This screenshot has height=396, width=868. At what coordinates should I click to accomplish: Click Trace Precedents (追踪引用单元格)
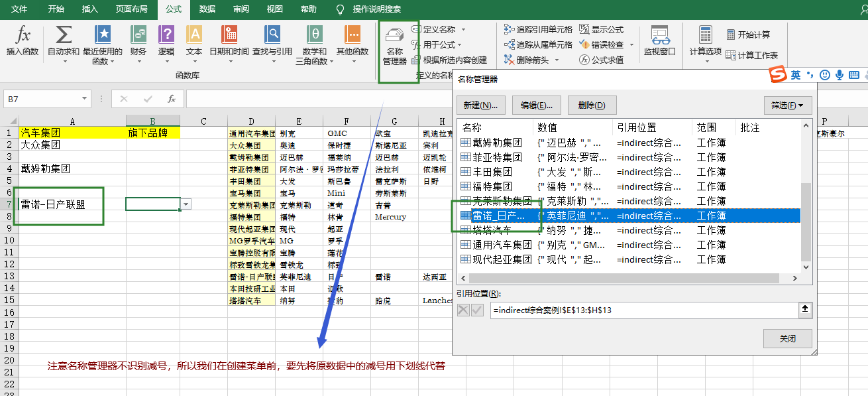(538, 29)
